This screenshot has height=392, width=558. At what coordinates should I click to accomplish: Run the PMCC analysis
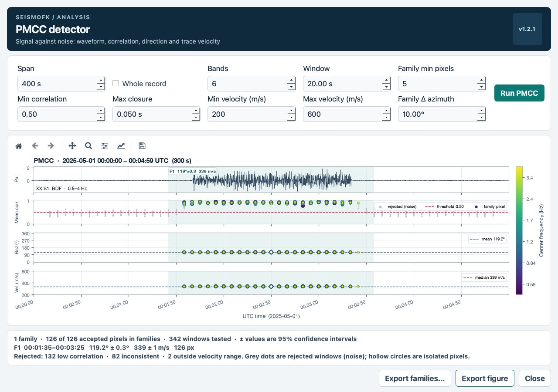(x=519, y=93)
